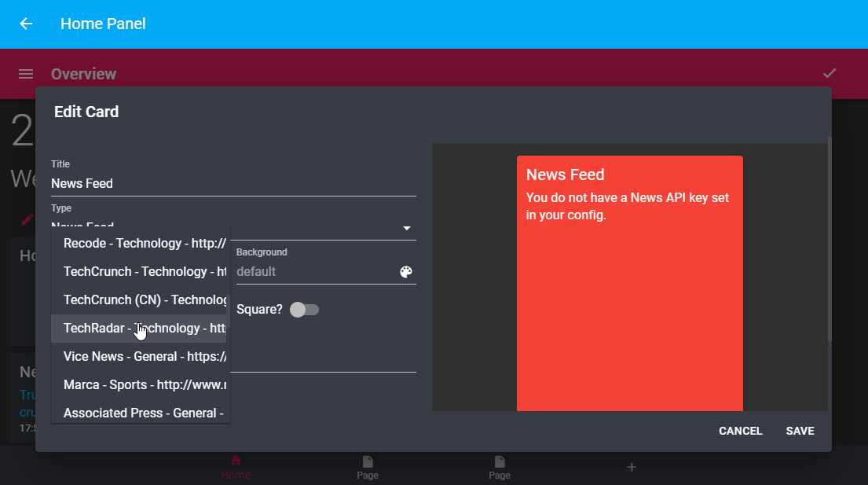Open the Type dropdown arrow
This screenshot has height=485, width=868.
[x=407, y=228]
